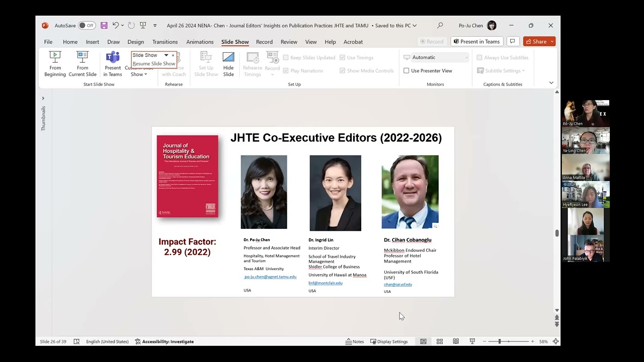The width and height of the screenshot is (644, 362).
Task: Toggle AutoSave switch
Action: click(87, 25)
